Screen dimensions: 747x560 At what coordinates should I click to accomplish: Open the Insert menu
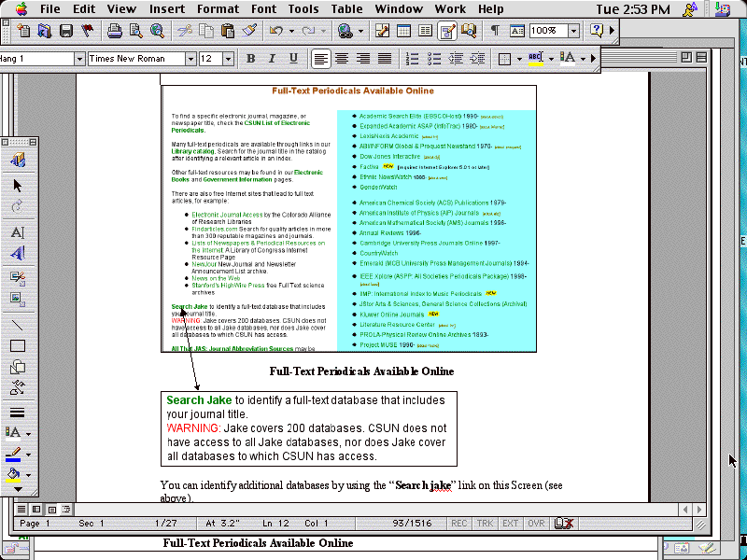point(167,9)
